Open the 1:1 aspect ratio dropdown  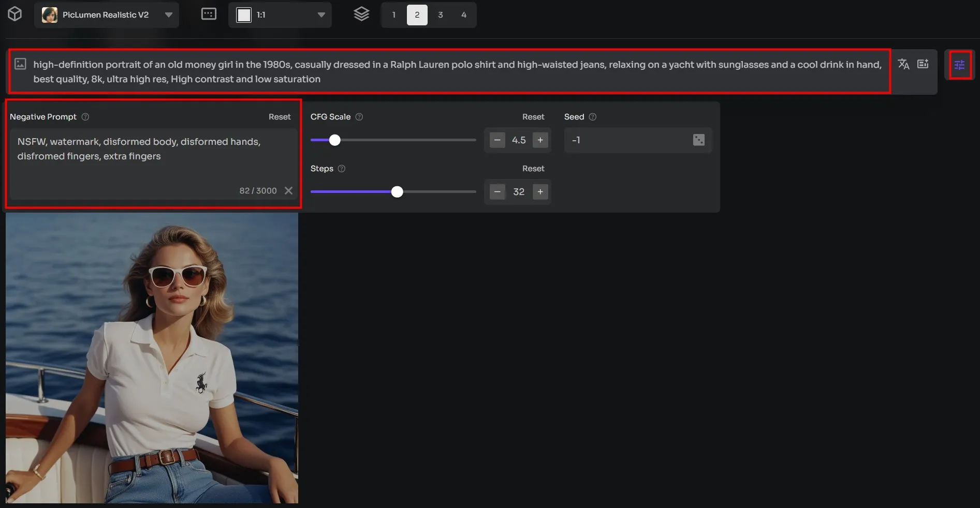pos(280,15)
